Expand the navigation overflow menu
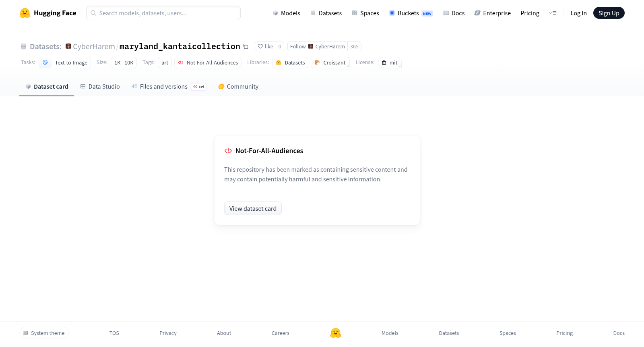The height and width of the screenshot is (347, 644). tap(553, 13)
